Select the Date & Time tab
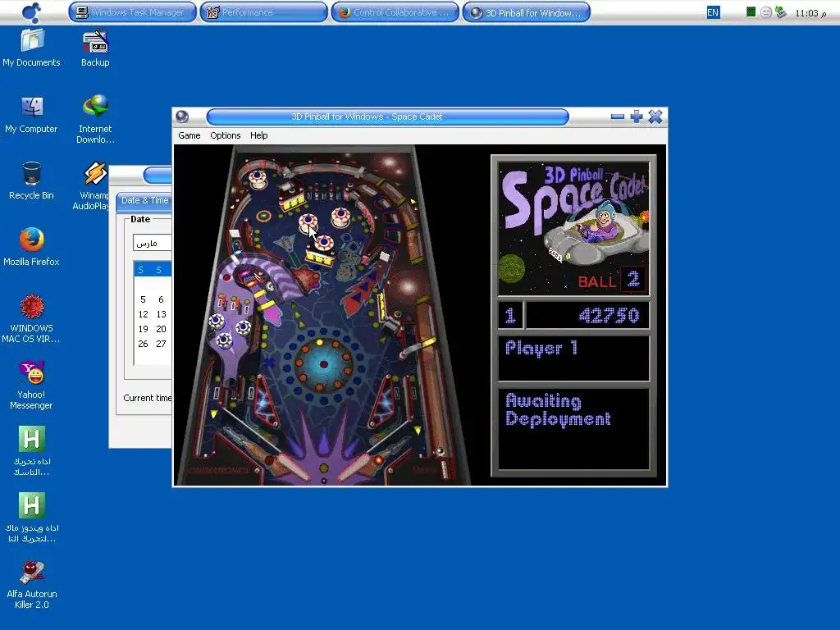Screen dimensions: 840x630 [144, 200]
